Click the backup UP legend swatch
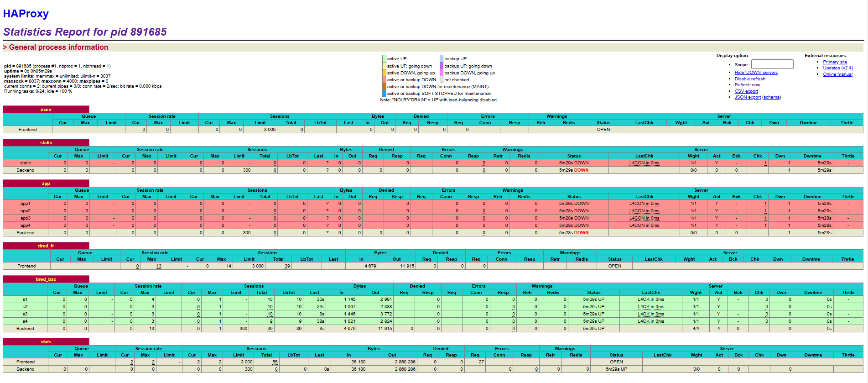Image resolution: width=868 pixels, height=383 pixels. 442,58
